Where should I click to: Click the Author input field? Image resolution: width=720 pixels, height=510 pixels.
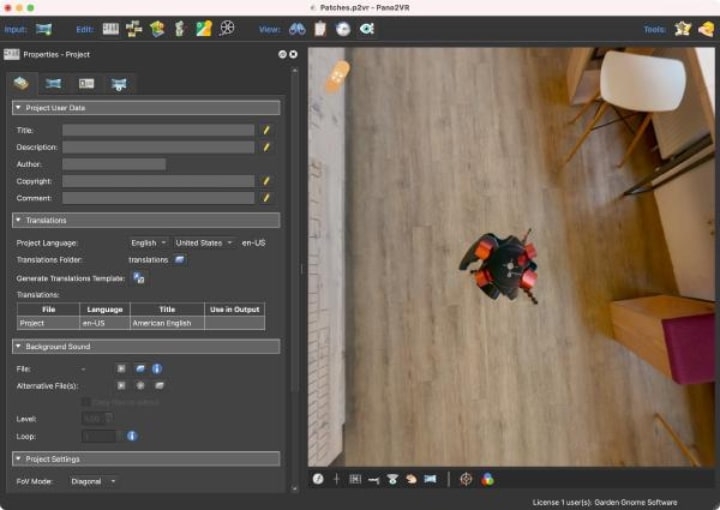[x=114, y=164]
